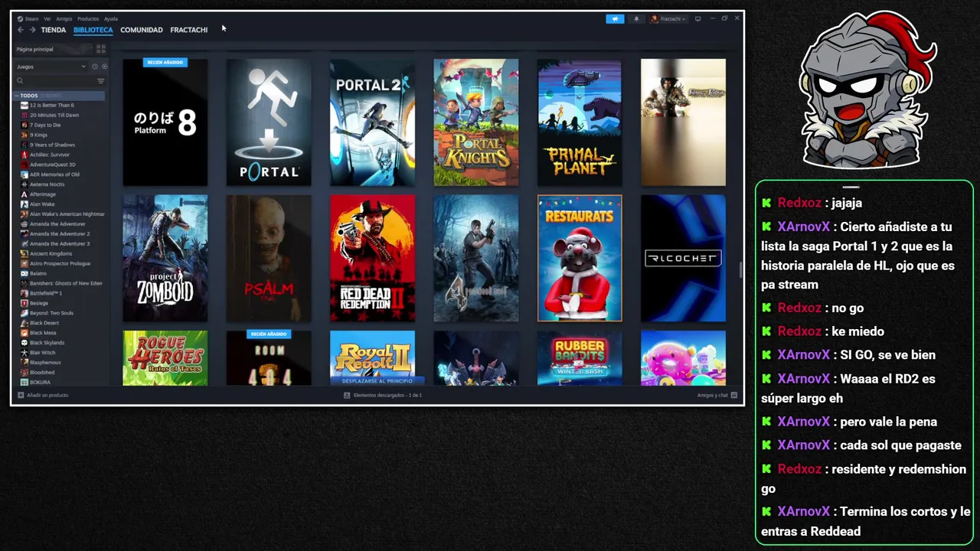Screen dimensions: 980x551
Task: Open Elementos descargados downloads status
Action: [383, 395]
